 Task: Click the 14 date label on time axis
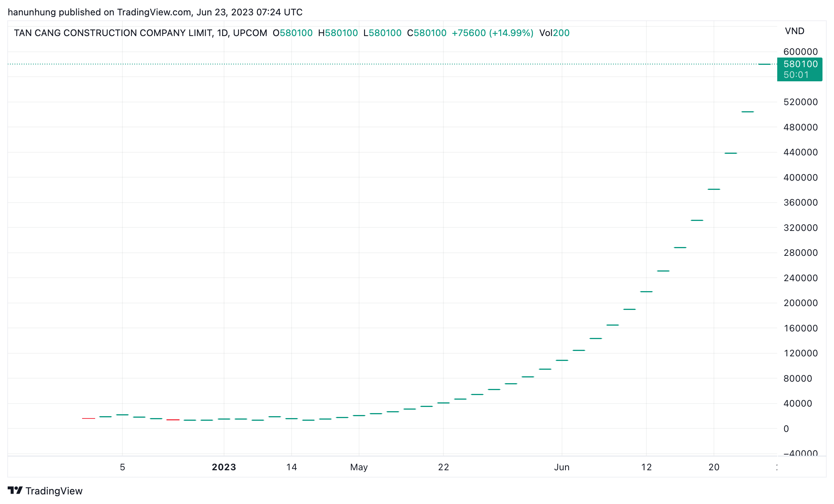[x=292, y=467]
